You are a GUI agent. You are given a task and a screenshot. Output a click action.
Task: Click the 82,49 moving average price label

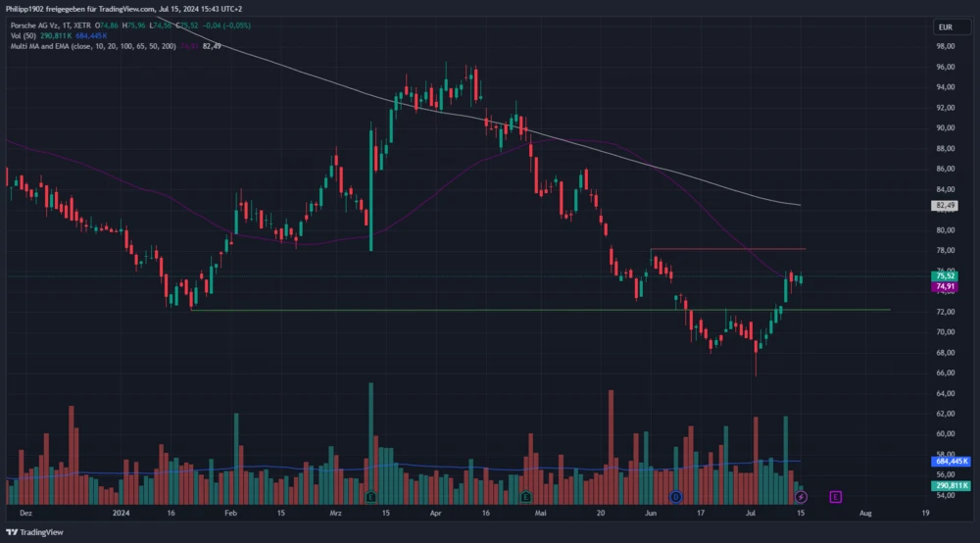pyautogui.click(x=946, y=206)
